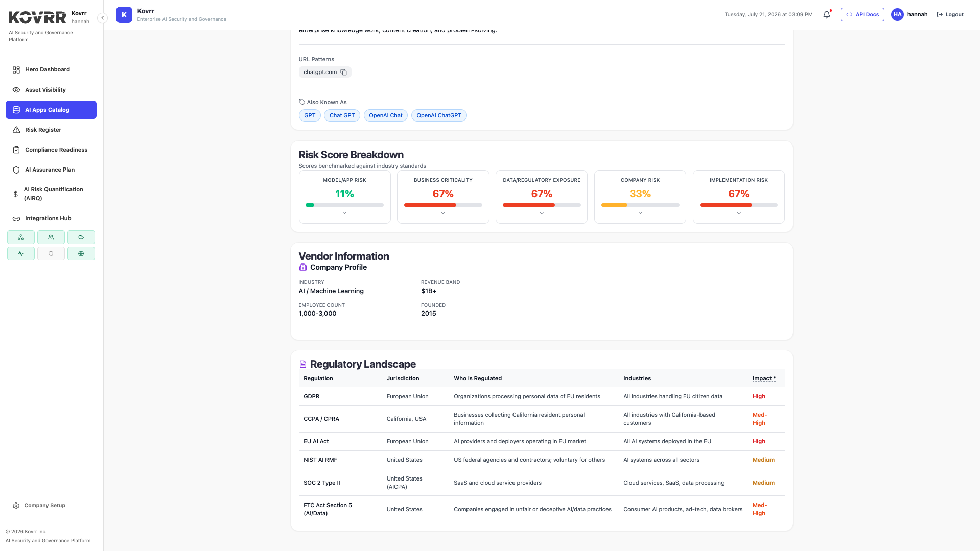Click the founded year 2015
The height and width of the screenshot is (551, 980).
pos(429,314)
